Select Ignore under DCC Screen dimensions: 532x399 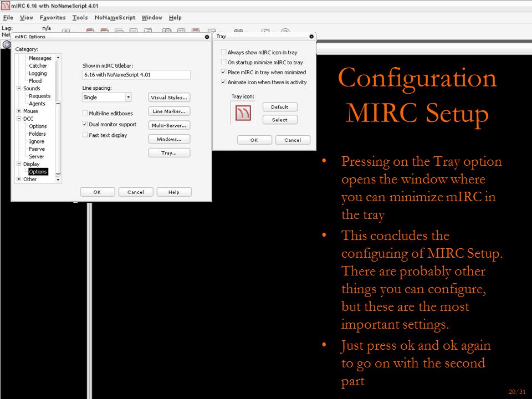[37, 141]
